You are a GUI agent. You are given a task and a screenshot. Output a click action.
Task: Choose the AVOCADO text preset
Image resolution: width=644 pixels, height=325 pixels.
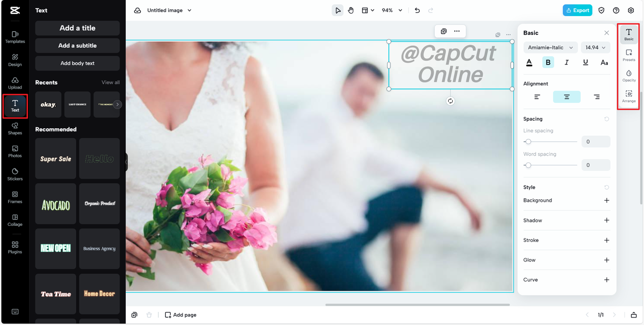56,204
